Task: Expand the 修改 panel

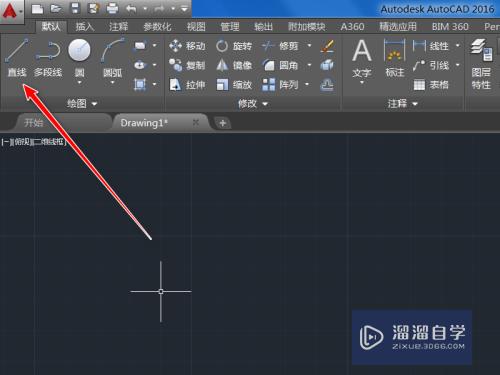Action: tap(253, 104)
